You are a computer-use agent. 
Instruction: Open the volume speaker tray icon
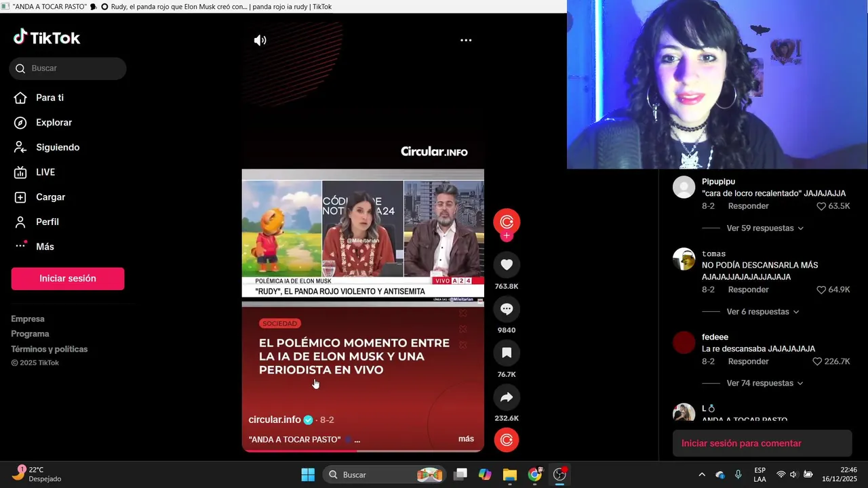793,474
